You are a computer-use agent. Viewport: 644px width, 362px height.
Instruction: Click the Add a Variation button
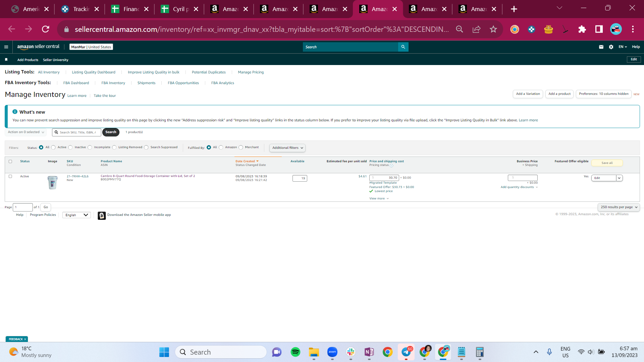point(528,94)
